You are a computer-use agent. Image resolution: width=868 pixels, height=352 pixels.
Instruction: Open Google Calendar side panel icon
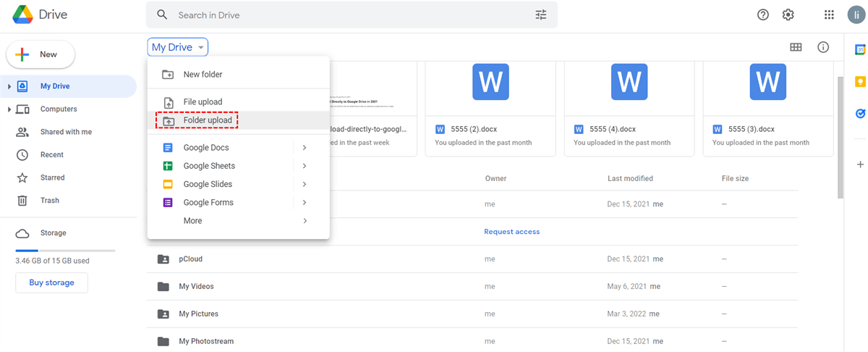[860, 50]
